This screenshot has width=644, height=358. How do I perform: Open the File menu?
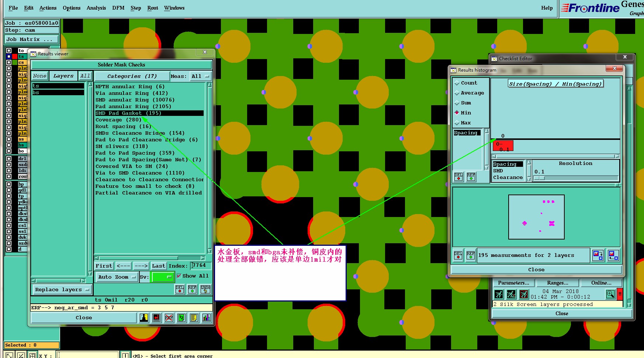pyautogui.click(x=13, y=8)
